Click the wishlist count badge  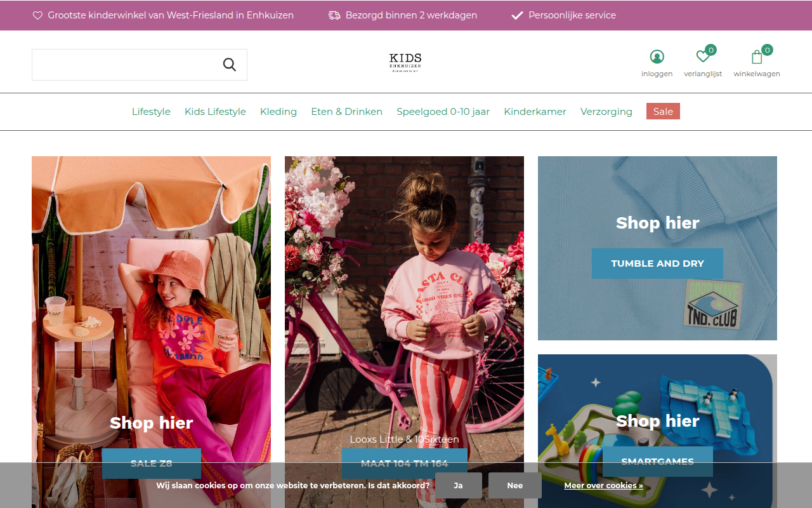710,50
